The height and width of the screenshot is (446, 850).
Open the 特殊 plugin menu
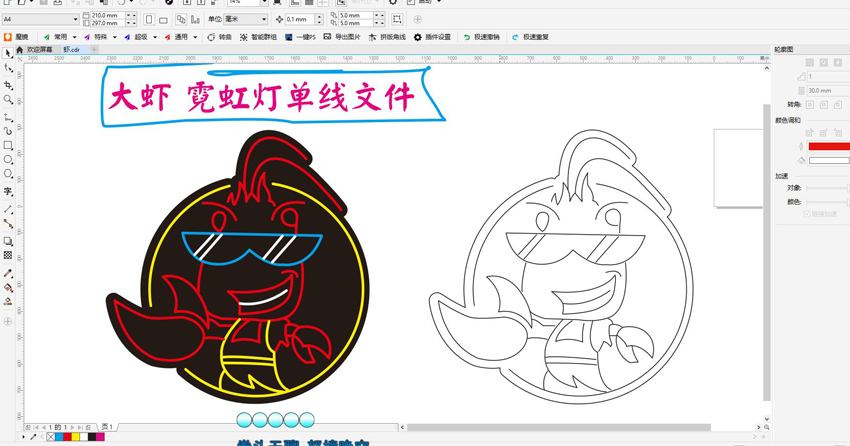pyautogui.click(x=100, y=37)
